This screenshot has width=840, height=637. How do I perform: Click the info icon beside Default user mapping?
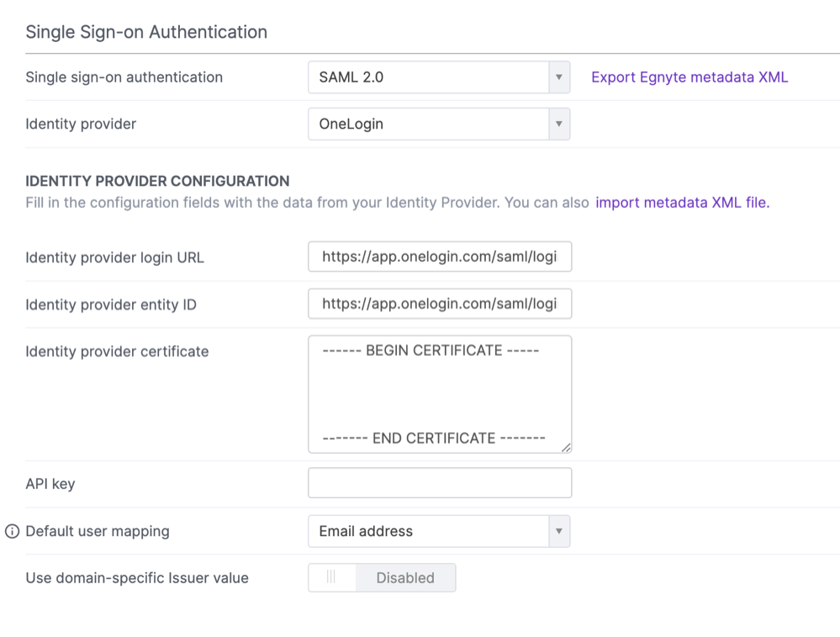click(x=10, y=531)
